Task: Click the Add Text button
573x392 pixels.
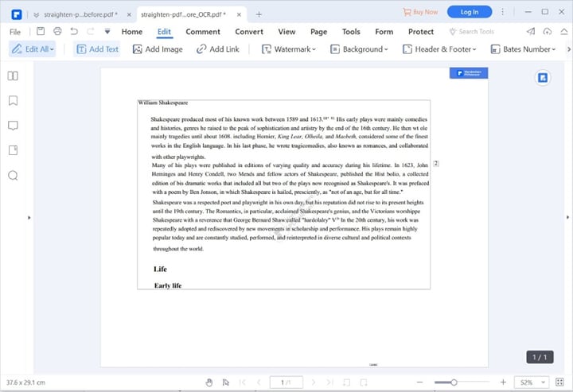Action: [x=98, y=49]
